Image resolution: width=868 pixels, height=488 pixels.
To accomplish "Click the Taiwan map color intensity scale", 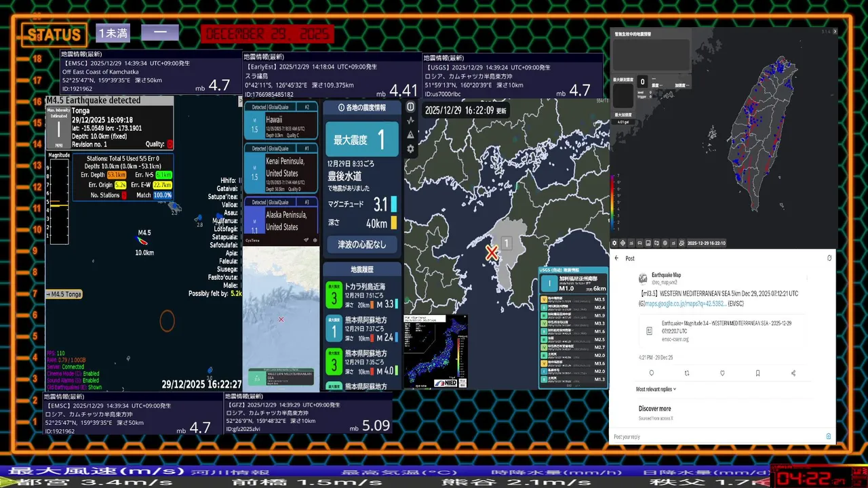I will pos(614,203).
